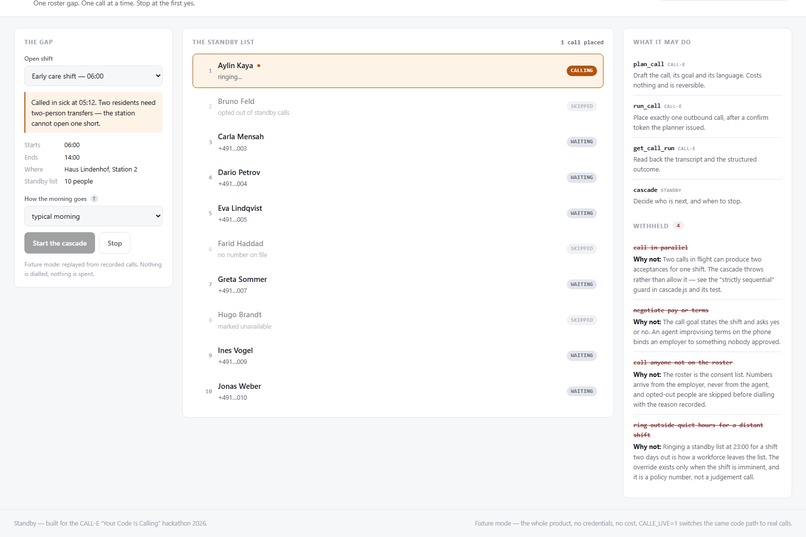Image resolution: width=806 pixels, height=537 pixels.
Task: Select the Bruno Feld row
Action: (398, 106)
